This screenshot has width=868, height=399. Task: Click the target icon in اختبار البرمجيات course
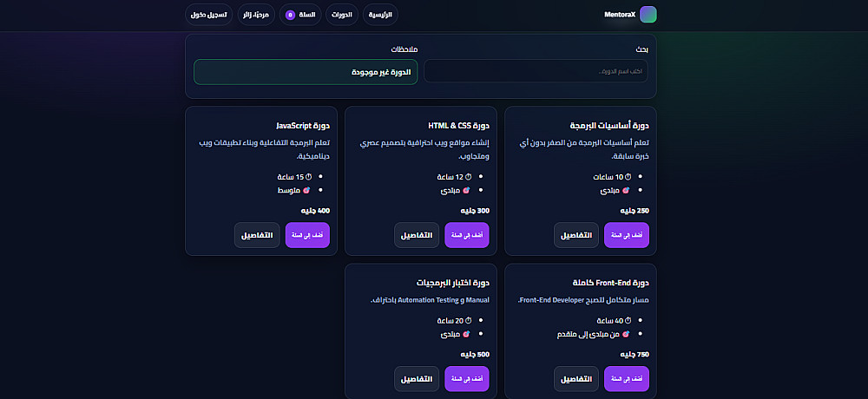click(x=466, y=333)
